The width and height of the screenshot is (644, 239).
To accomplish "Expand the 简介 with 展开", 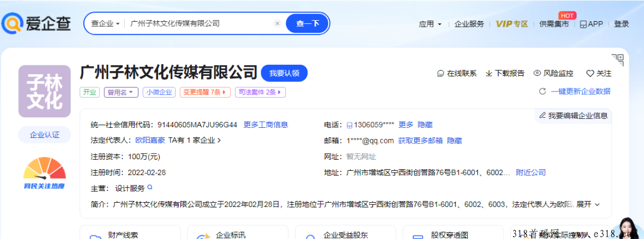I will click(588, 205).
